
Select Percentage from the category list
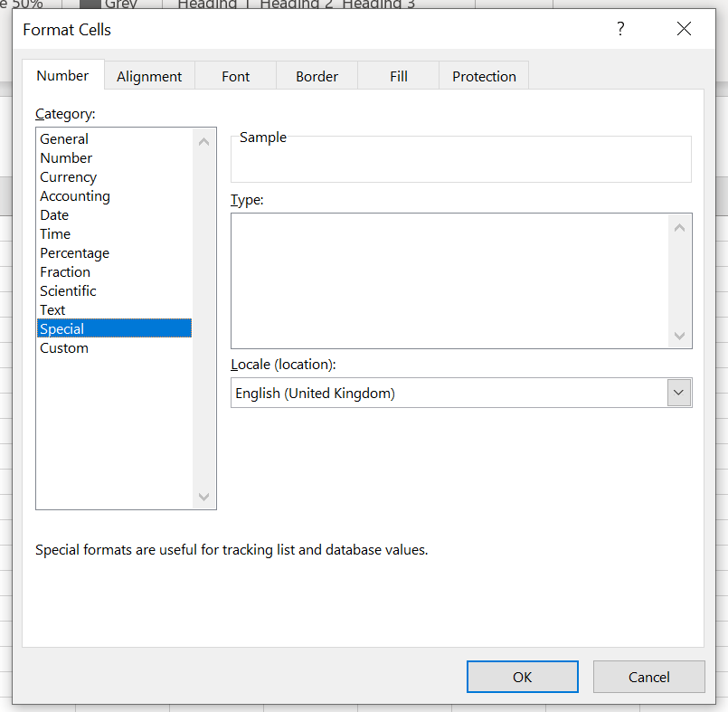(x=74, y=253)
